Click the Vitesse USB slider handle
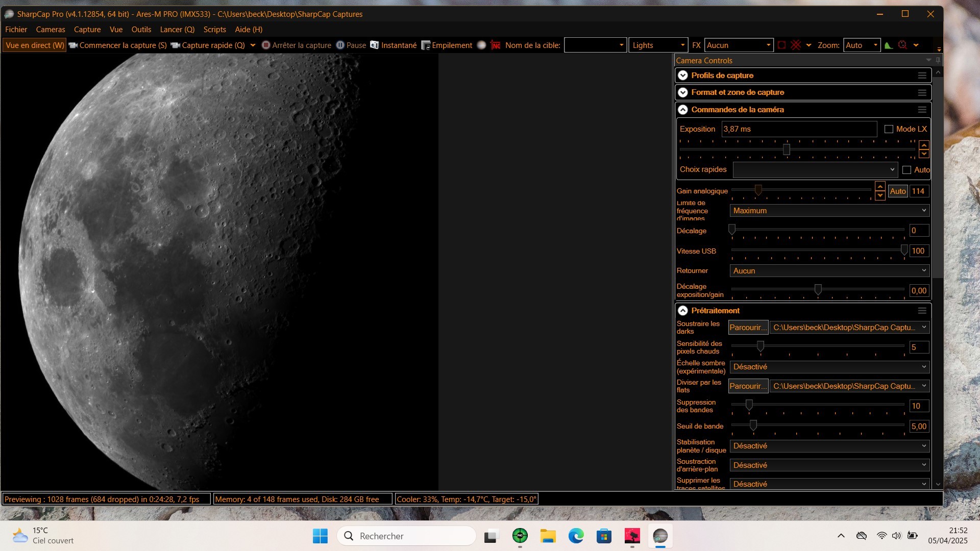This screenshot has width=980, height=551. [x=904, y=250]
